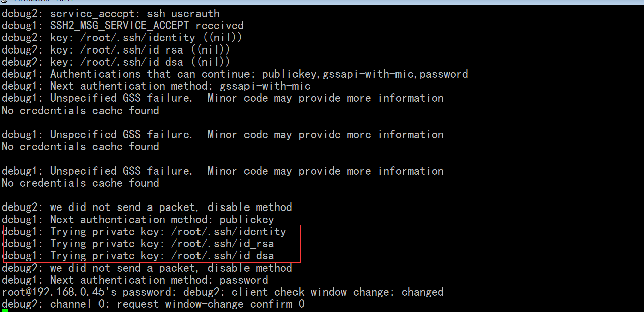Click the "key: /root/.ssh/id_rsa ((nil))" line
The height and width of the screenshot is (312, 644).
[116, 50]
